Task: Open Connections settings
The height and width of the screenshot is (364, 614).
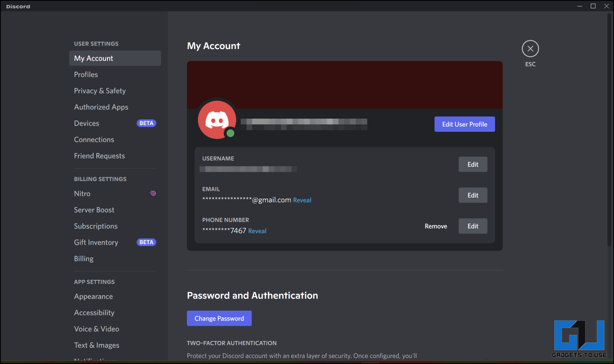Action: point(115,140)
